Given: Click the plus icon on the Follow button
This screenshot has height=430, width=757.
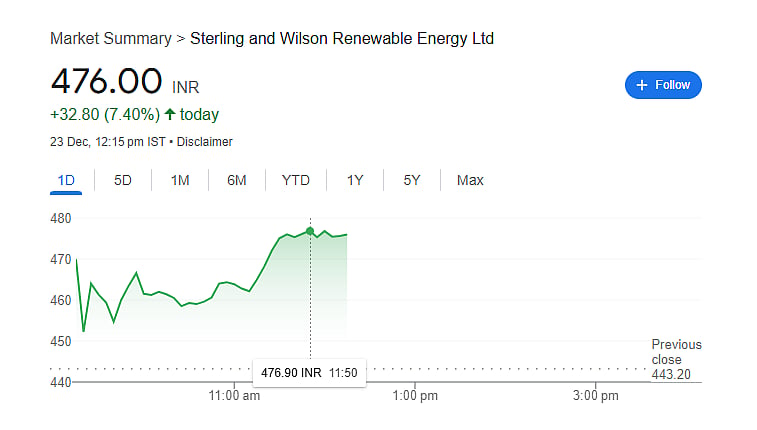Looking at the screenshot, I should pyautogui.click(x=641, y=85).
